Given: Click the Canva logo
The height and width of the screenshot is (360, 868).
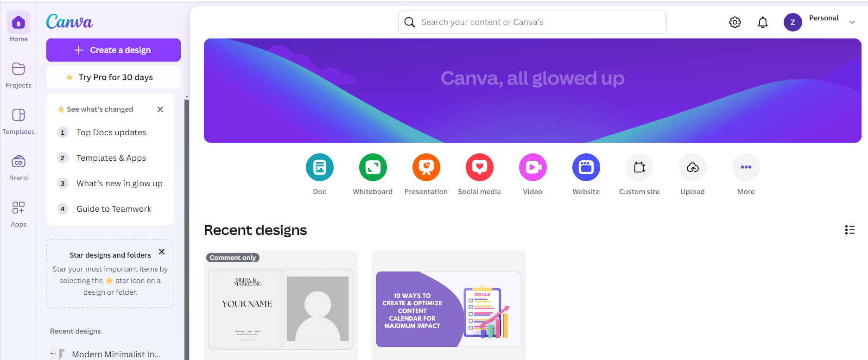Looking at the screenshot, I should 70,21.
